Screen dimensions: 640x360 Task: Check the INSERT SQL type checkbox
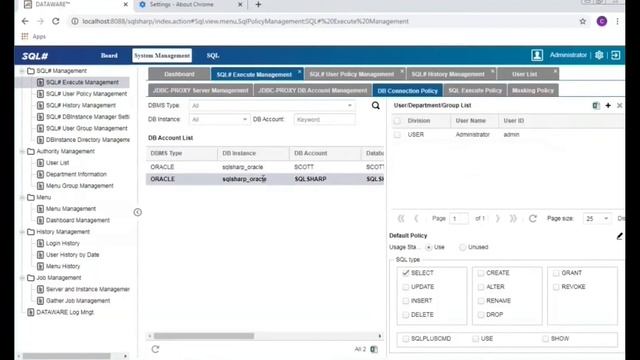click(405, 301)
